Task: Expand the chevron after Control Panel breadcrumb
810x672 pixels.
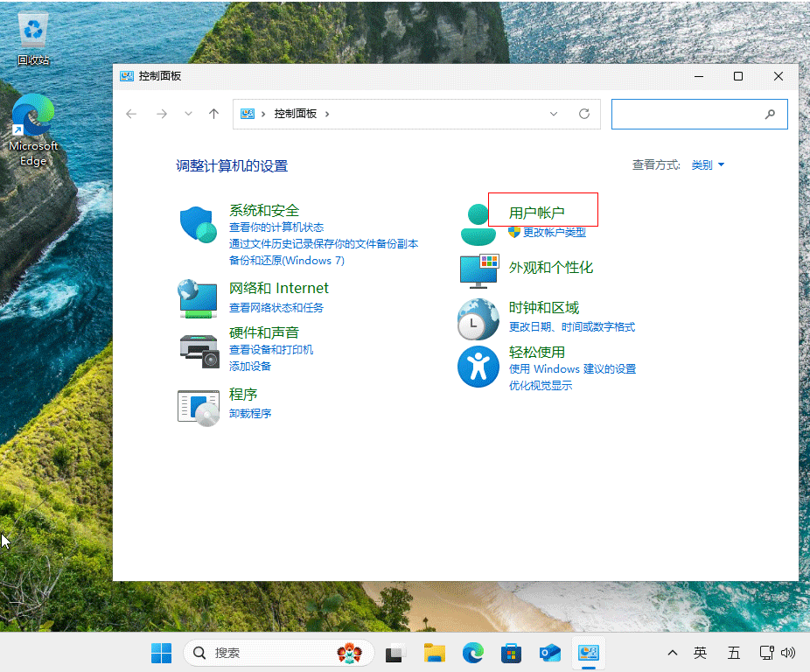Action: [327, 114]
